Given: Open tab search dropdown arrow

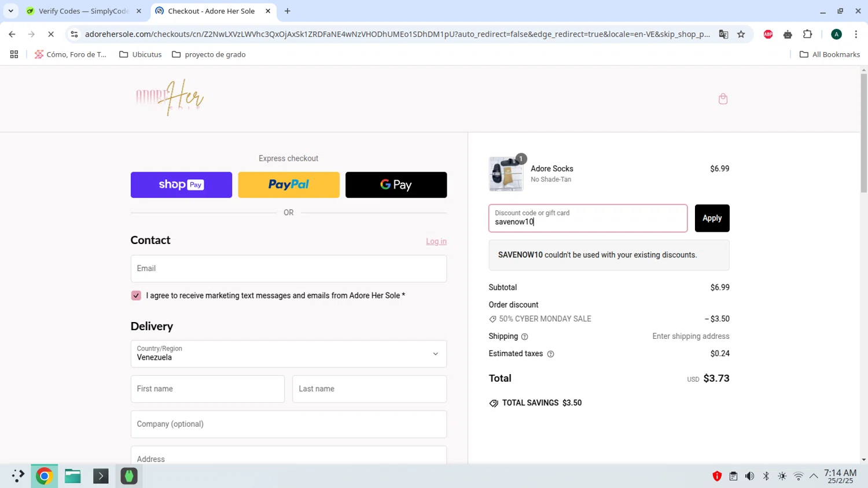Looking at the screenshot, I should 10,11.
